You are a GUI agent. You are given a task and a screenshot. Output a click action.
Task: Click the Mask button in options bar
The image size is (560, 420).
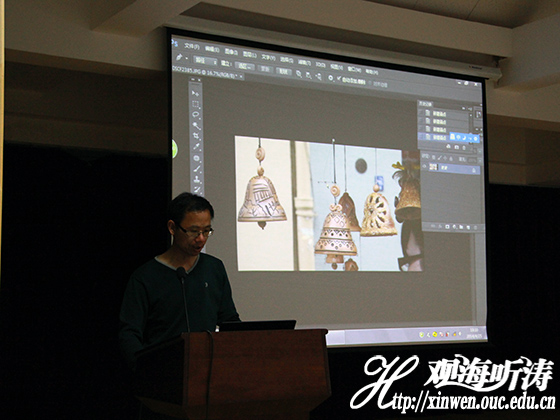[x=265, y=69]
